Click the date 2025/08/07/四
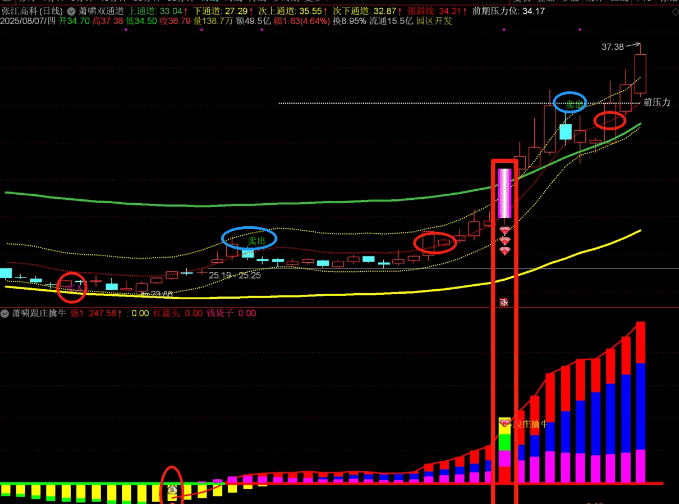The image size is (679, 504). (28, 21)
